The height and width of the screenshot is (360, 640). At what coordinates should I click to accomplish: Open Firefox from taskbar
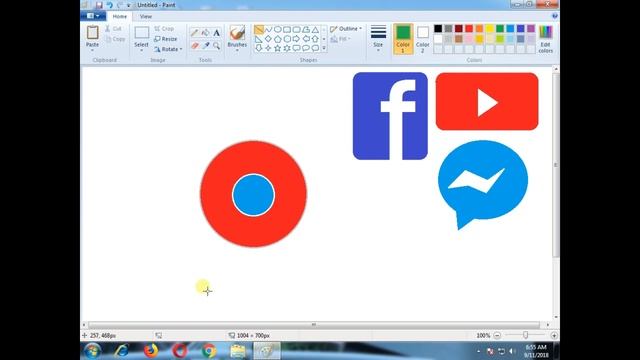(151, 351)
